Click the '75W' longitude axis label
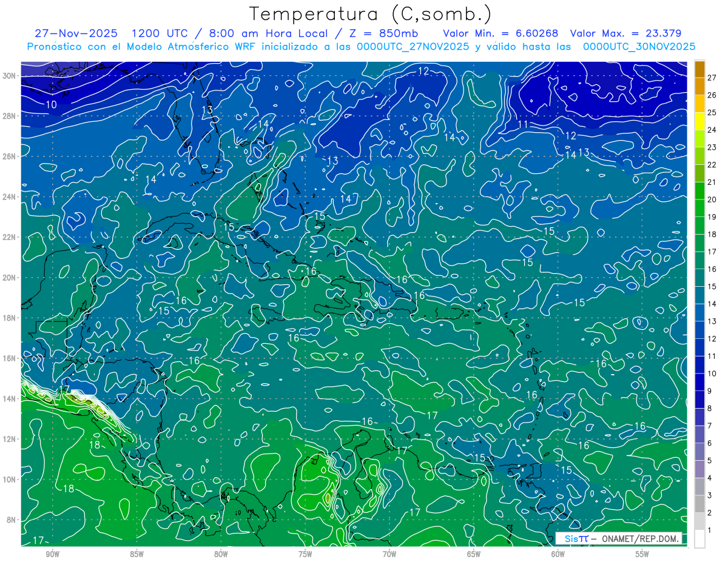This screenshot has height=562, width=728. 305,554
